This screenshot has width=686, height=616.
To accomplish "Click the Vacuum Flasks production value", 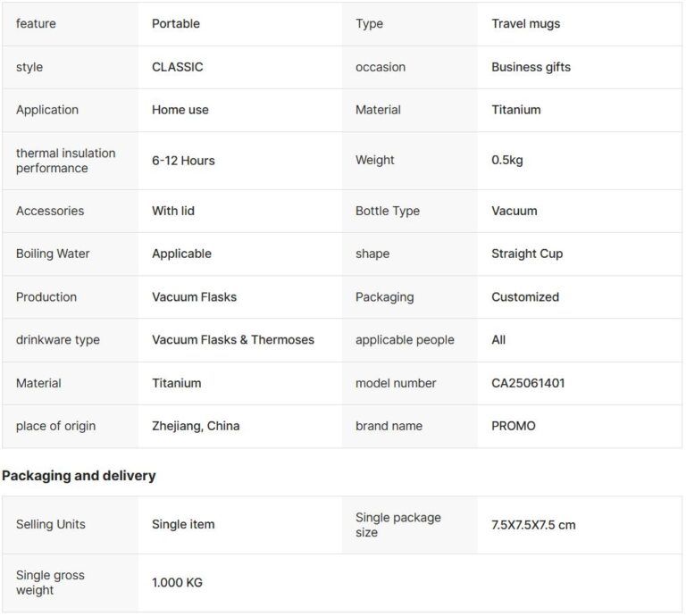I will click(194, 297).
